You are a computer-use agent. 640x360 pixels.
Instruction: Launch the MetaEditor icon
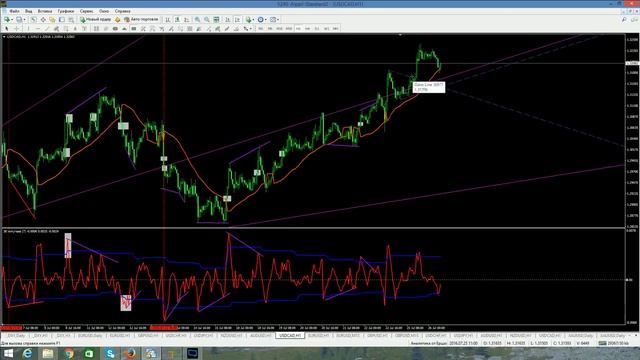(118, 19)
